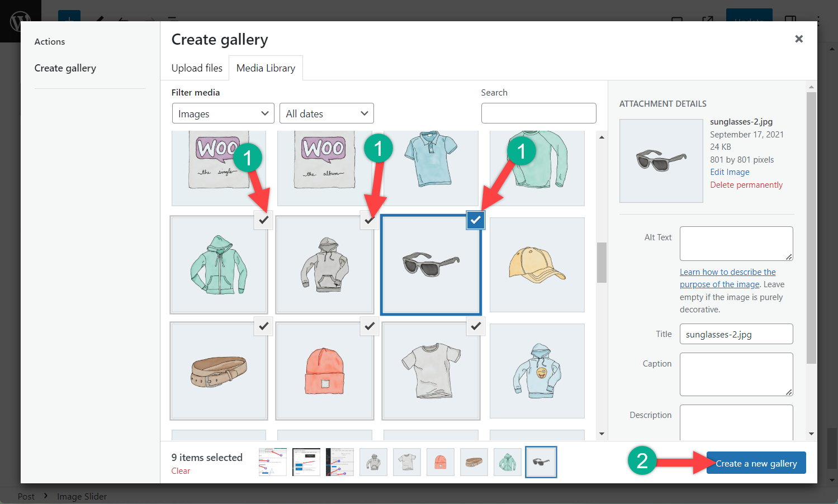Uncheck the brown belt image

pos(263,326)
